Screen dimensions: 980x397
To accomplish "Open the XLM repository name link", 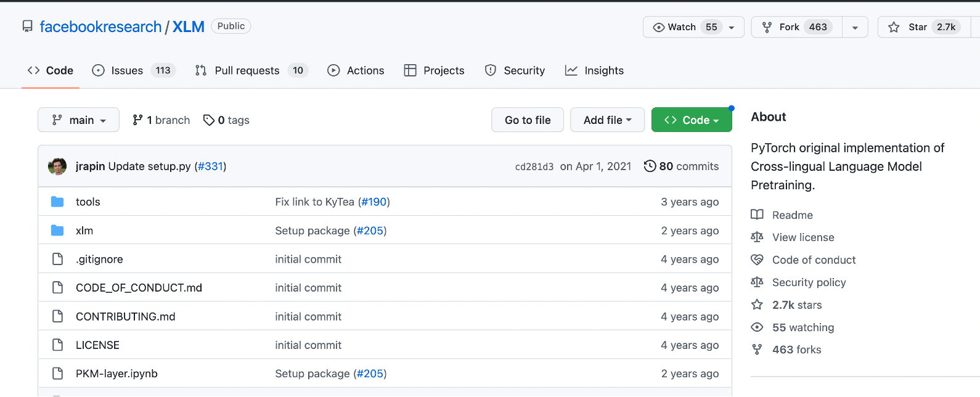I will pos(189,27).
